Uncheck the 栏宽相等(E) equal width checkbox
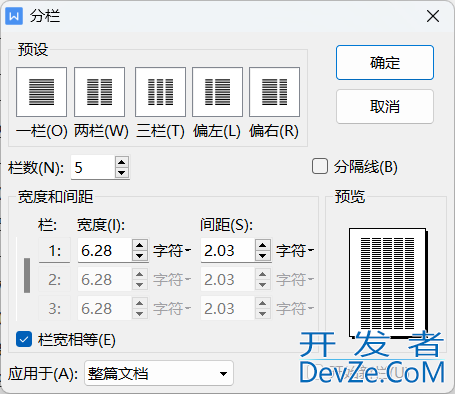Screen dimensions: 455x394 tap(24, 340)
